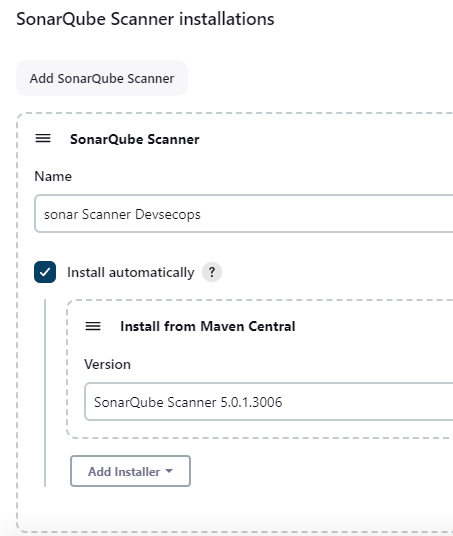Grab the drag handle beside SonarQube Scanner
The height and width of the screenshot is (536, 453).
pyautogui.click(x=43, y=138)
